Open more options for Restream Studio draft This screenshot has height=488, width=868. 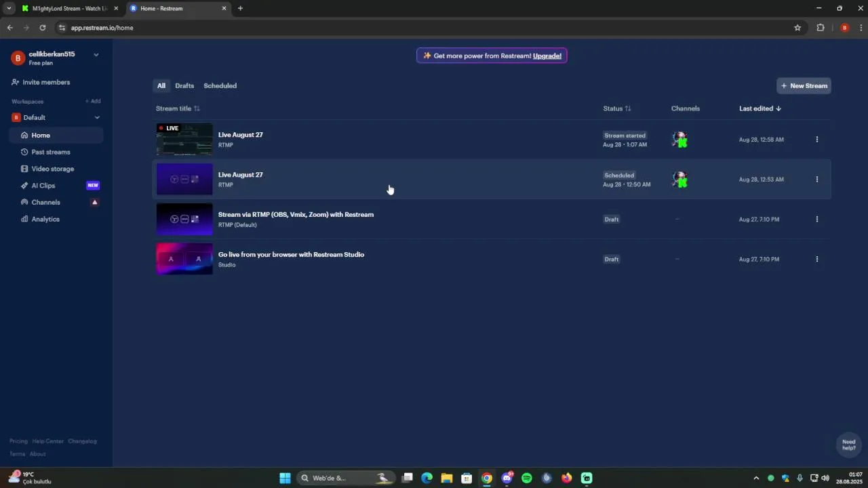coord(816,259)
